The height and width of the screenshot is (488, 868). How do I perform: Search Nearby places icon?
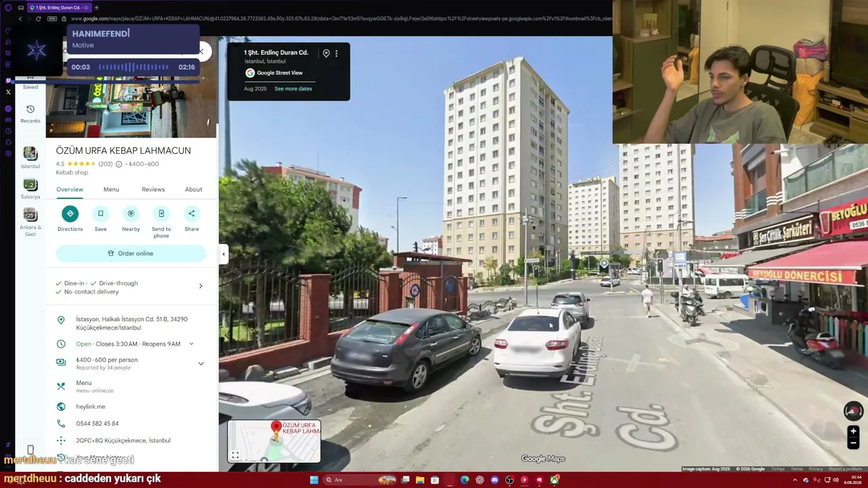click(131, 214)
